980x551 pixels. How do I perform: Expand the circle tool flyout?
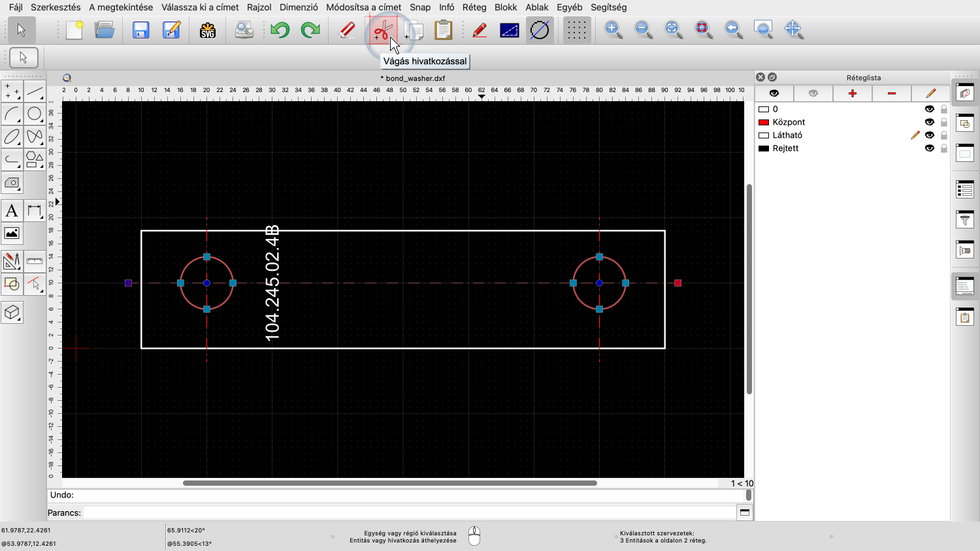click(x=35, y=114)
